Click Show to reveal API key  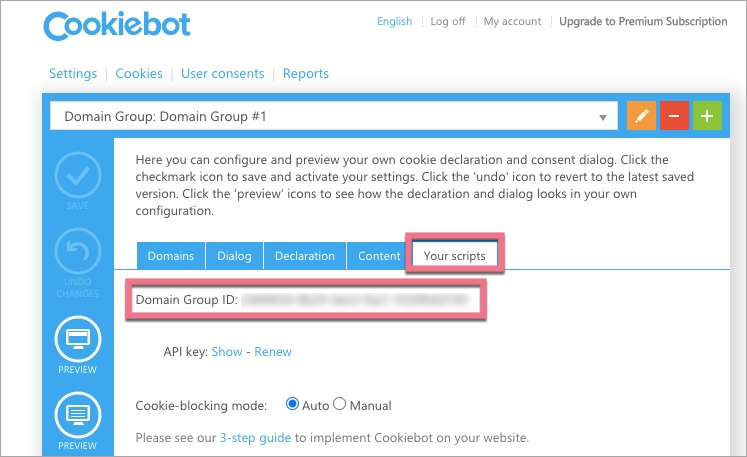tap(227, 352)
